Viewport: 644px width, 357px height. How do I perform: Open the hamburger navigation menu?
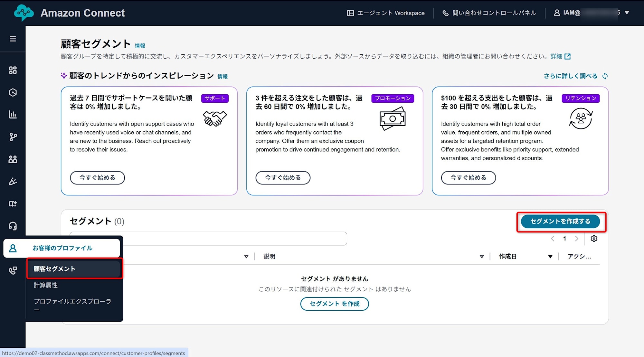pos(13,39)
